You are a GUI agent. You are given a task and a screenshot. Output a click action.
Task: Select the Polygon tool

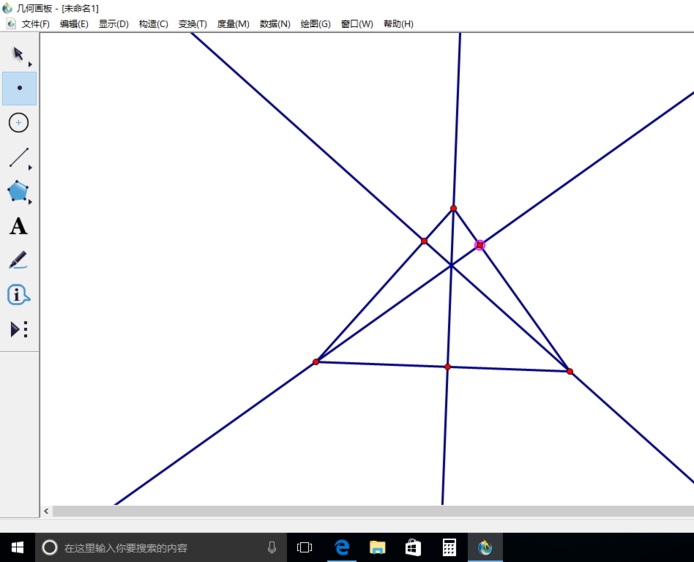point(18,192)
